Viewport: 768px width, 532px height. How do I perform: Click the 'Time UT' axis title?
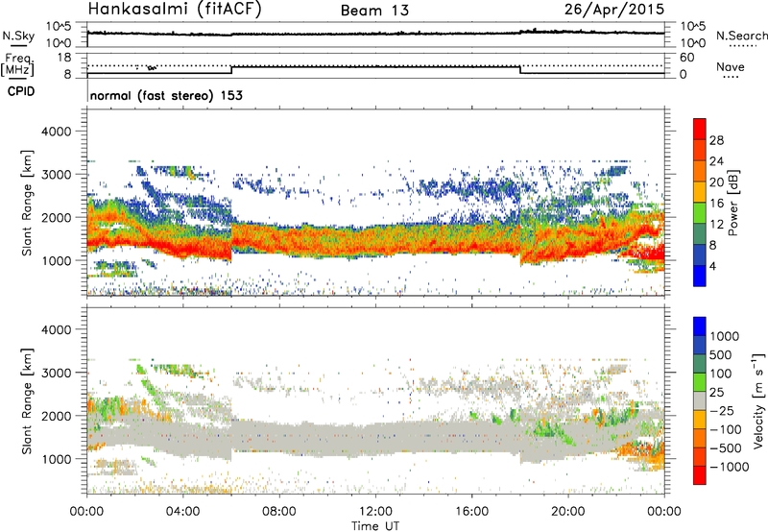click(375, 526)
